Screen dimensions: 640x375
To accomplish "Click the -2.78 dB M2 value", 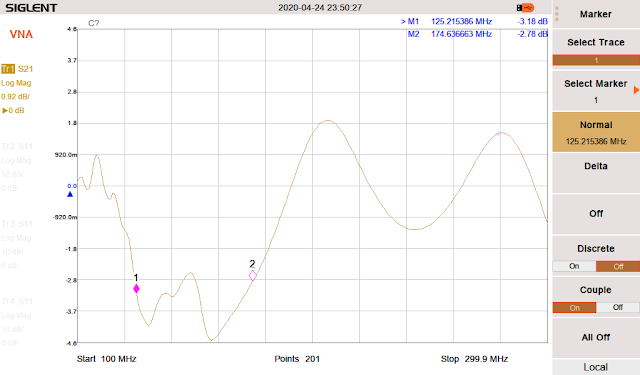I will [x=532, y=34].
